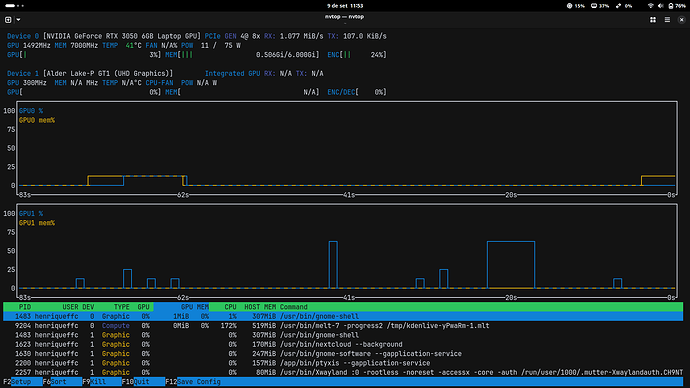Click the TYPE column header
This screenshot has height=388, width=690.
click(121, 307)
